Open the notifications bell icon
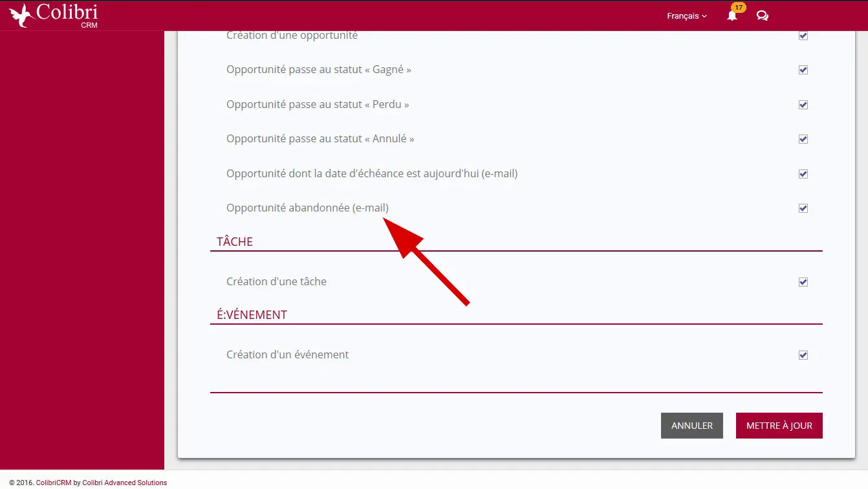Image resolution: width=868 pixels, height=489 pixels. click(x=732, y=16)
